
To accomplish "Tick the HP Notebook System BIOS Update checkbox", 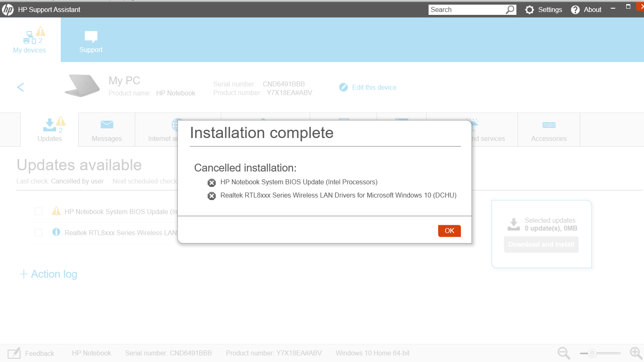I will click(38, 212).
